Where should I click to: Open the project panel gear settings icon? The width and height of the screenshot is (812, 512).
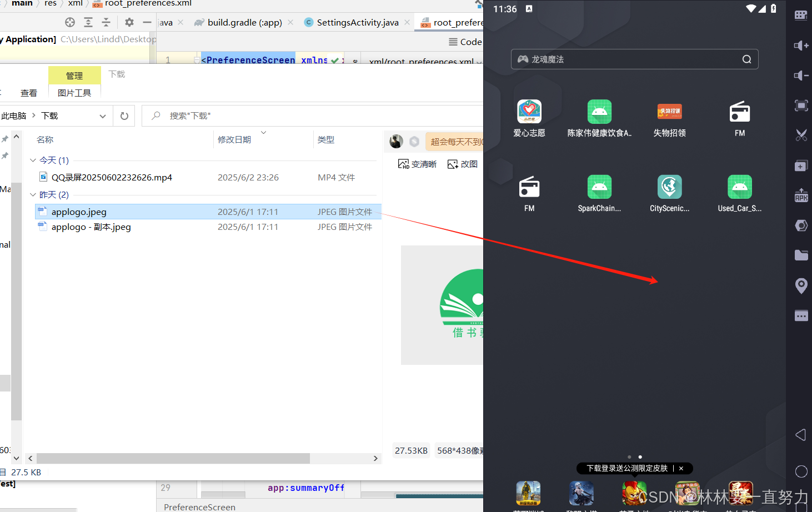(x=129, y=22)
